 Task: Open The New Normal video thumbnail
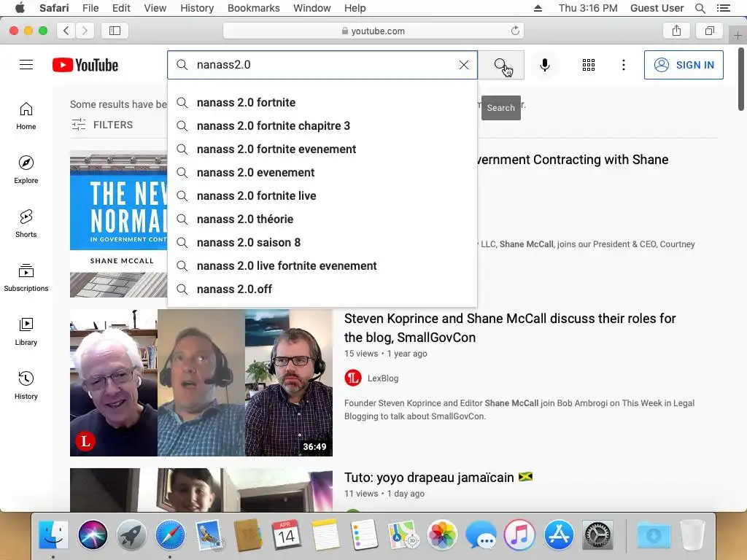coord(119,224)
